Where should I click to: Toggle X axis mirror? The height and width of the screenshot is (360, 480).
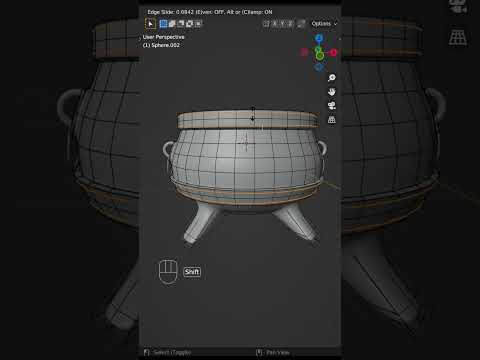click(274, 24)
